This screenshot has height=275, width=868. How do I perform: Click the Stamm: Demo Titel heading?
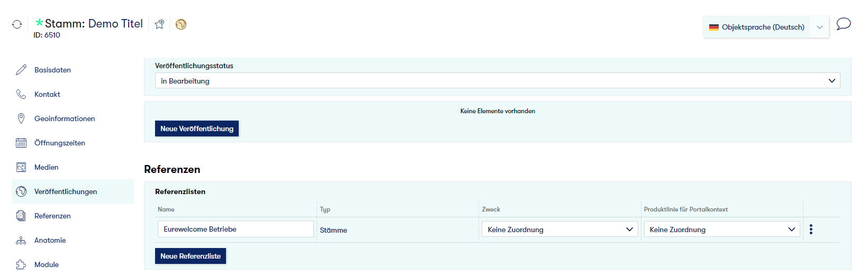pyautogui.click(x=94, y=23)
